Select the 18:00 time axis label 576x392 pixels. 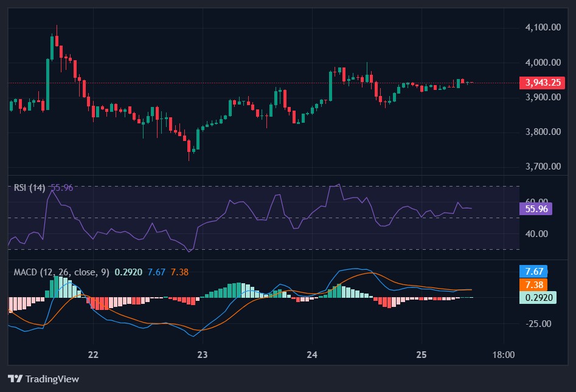point(502,354)
